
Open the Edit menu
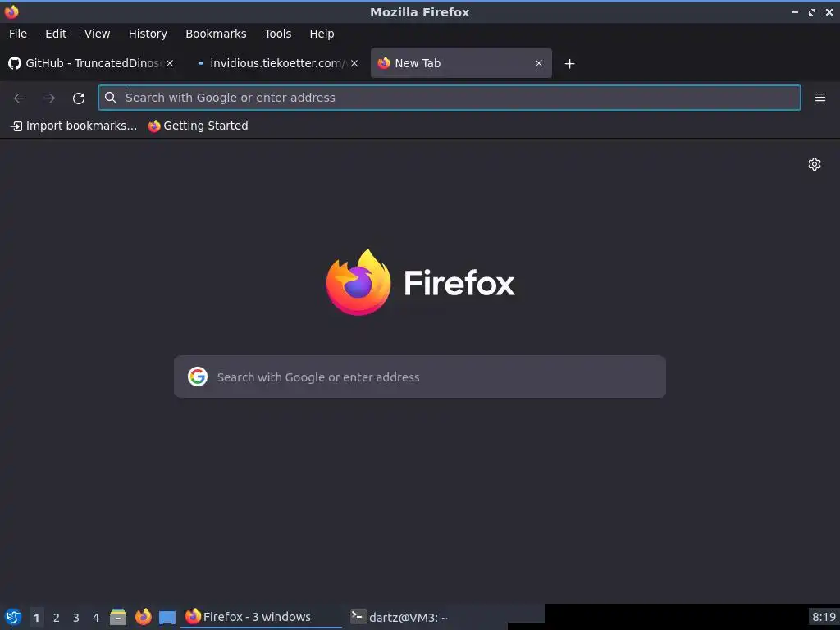click(x=56, y=34)
